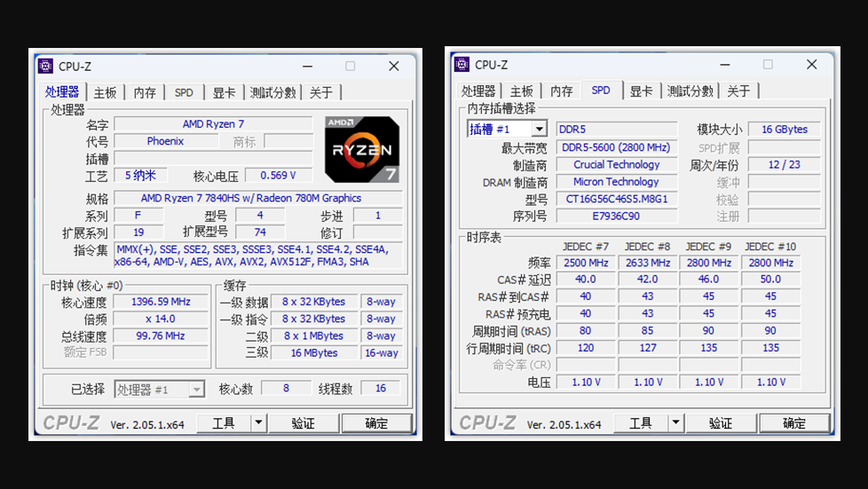Click the 50.0 CAS latency value

[x=770, y=280]
